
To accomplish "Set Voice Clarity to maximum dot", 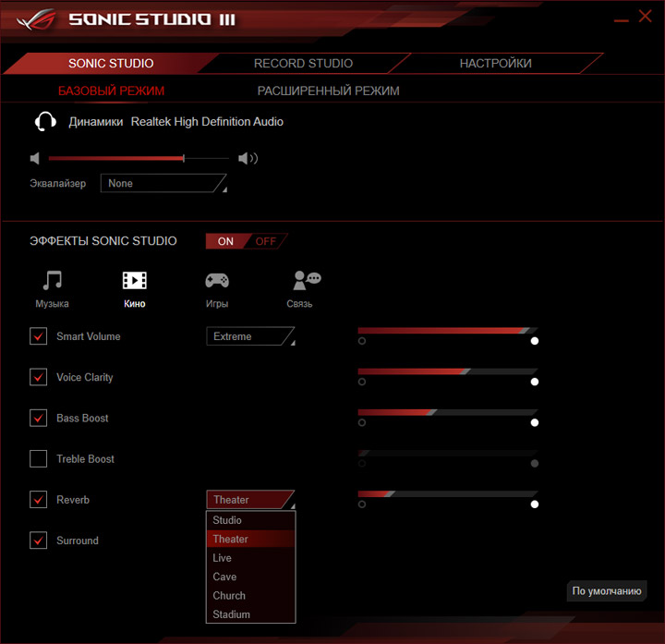I will click(535, 382).
